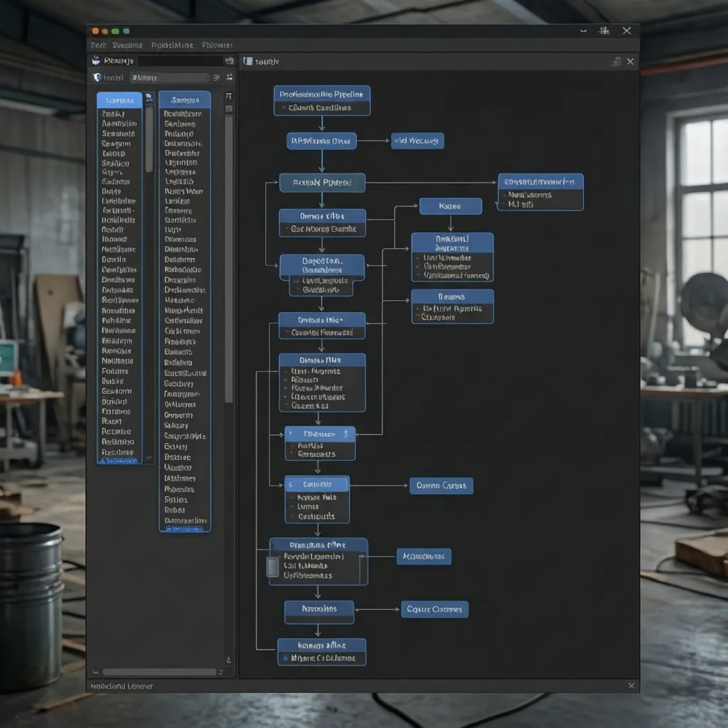Screen dimensions: 728x728
Task: Click the cube icon on the Result tab
Action: pyautogui.click(x=247, y=61)
